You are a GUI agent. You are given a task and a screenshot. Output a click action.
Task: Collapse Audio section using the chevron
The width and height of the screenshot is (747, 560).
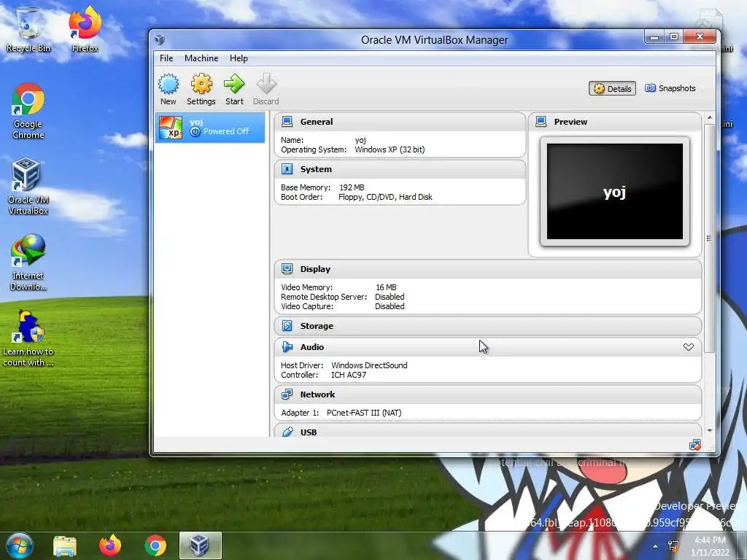coord(689,347)
